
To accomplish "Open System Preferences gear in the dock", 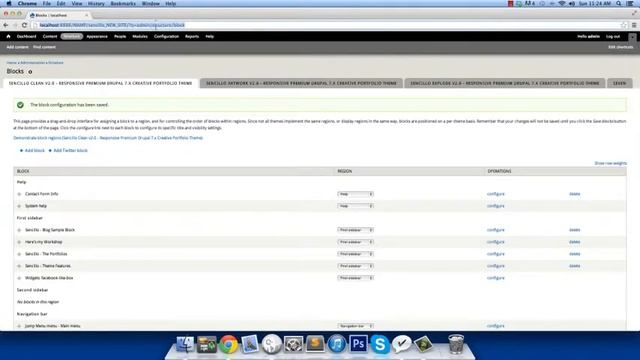I will pos(293,344).
